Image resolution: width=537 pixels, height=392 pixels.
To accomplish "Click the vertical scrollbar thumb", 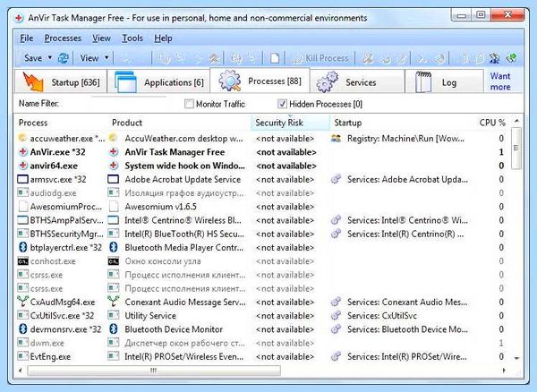I will (x=516, y=148).
